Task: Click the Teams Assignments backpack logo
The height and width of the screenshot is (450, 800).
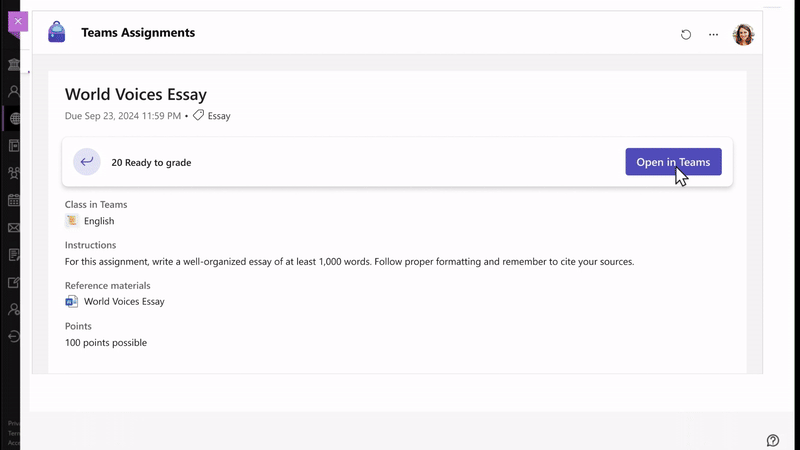Action: click(57, 32)
